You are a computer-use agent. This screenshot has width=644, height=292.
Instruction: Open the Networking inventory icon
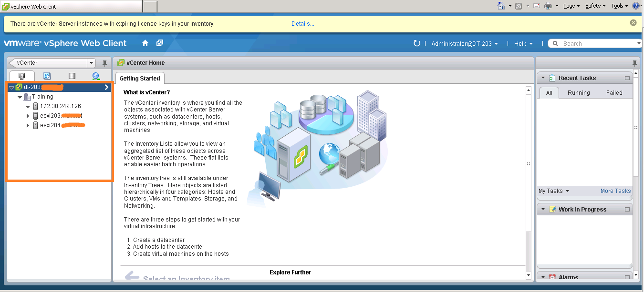coord(96,76)
